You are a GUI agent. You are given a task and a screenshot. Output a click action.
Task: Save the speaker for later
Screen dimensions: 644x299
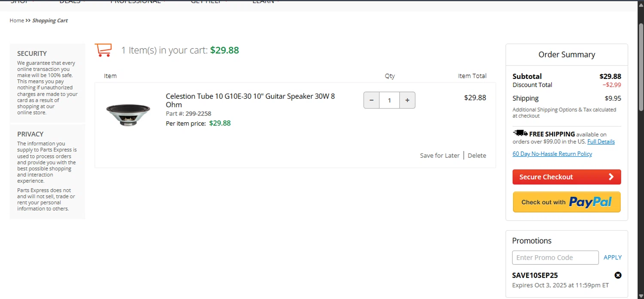440,156
